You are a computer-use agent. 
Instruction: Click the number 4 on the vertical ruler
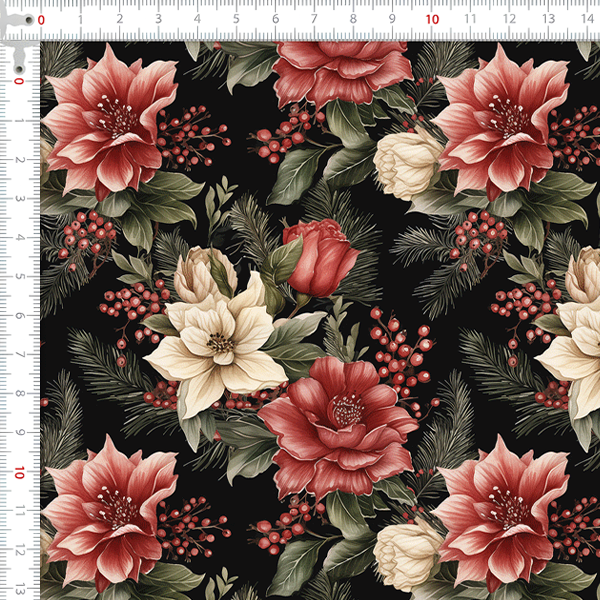coord(20,238)
